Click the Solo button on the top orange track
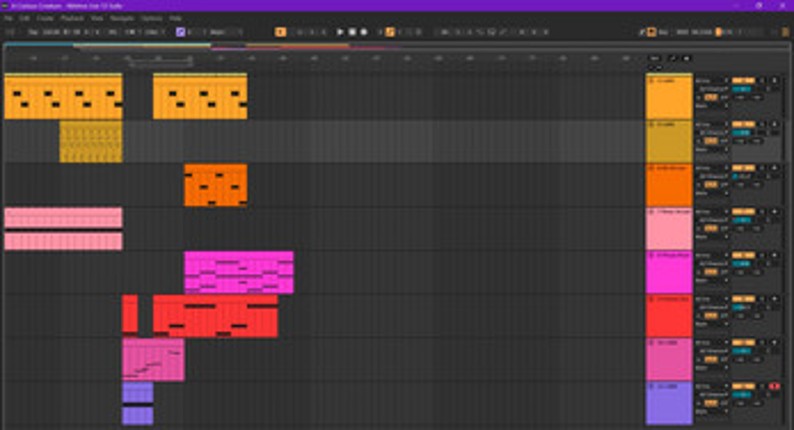794x430 pixels. (762, 80)
